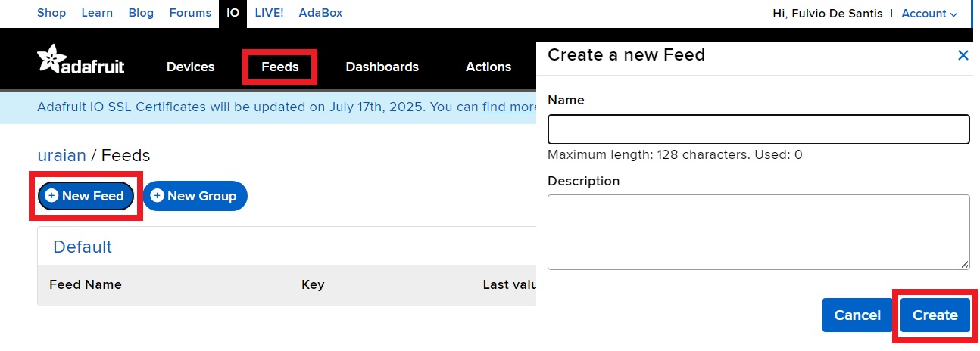
Task: Click into the feed Name field
Action: [x=758, y=129]
